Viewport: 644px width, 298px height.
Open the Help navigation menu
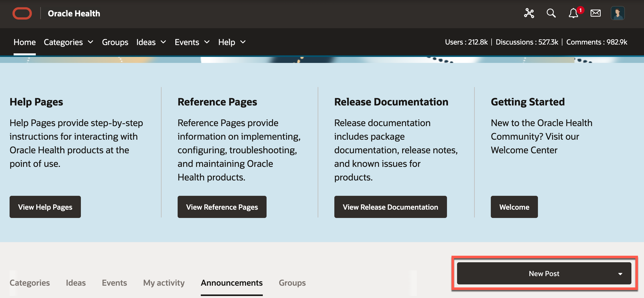point(227,42)
